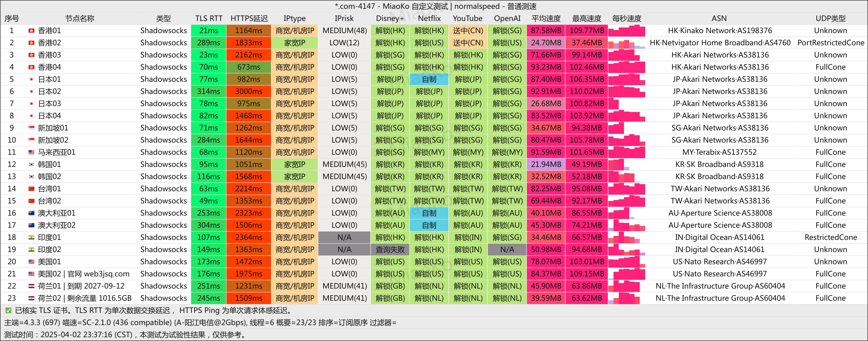Click the gray 查询失败 Disney+ cell for 印度02

click(390, 250)
